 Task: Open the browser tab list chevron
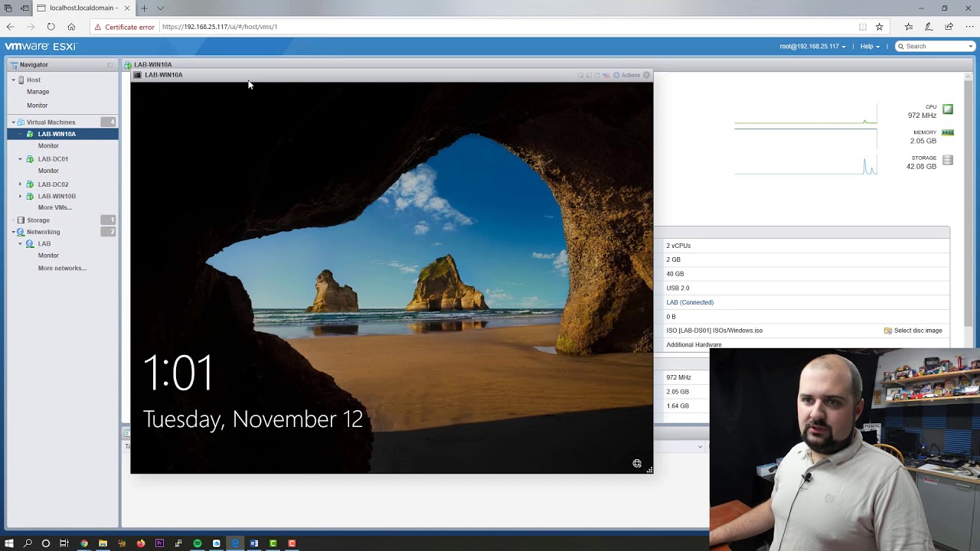160,8
